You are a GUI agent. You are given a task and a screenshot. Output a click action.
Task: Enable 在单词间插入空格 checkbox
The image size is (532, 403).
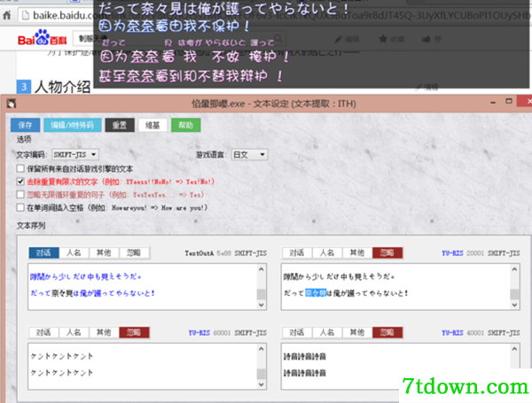pyautogui.click(x=20, y=207)
